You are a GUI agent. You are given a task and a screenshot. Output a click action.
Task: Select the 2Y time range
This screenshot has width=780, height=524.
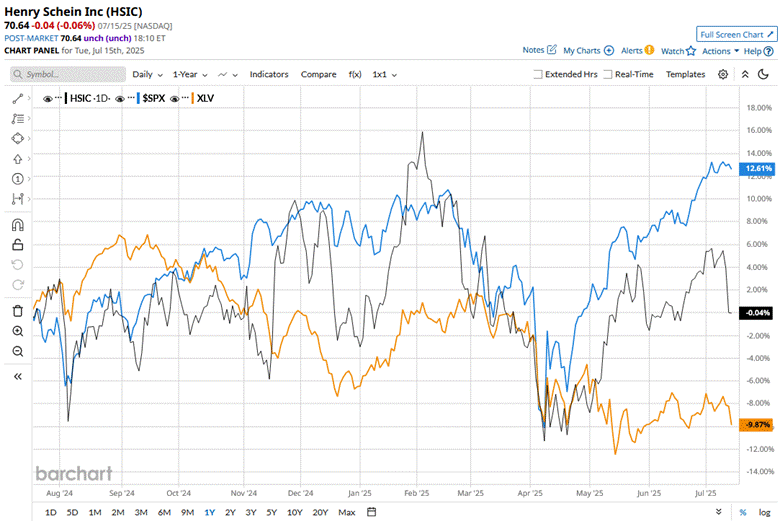pos(230,512)
